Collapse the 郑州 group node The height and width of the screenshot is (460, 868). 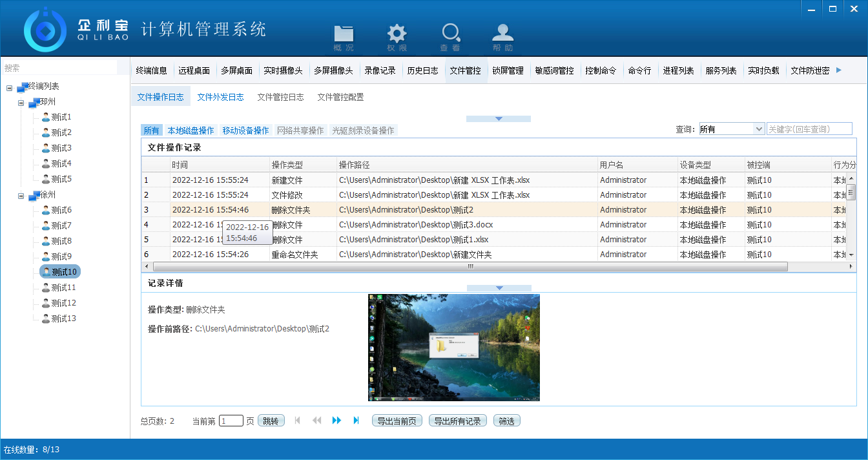coord(21,102)
